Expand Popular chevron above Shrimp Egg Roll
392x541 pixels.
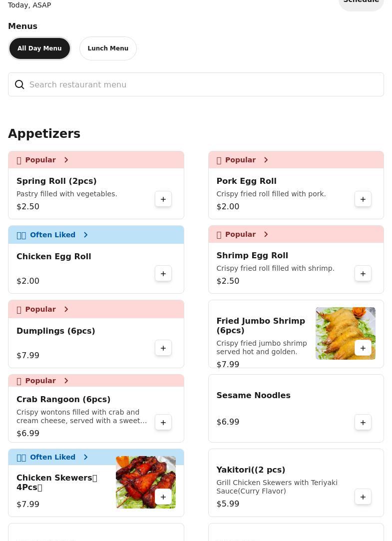(x=266, y=234)
